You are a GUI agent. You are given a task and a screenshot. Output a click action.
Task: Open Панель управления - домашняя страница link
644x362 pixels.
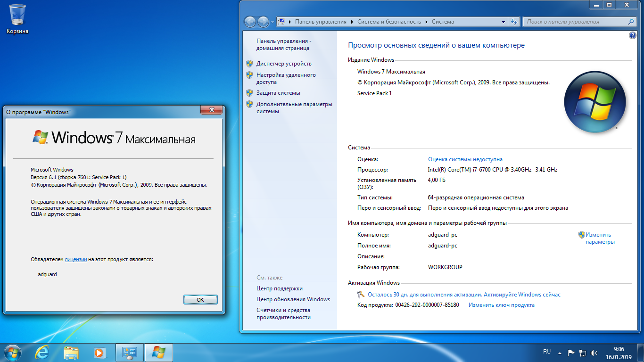[x=284, y=44]
